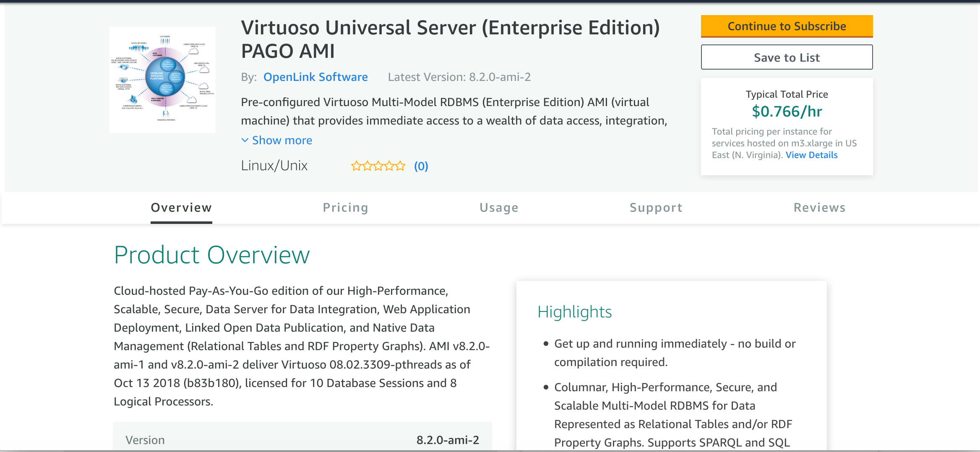
Task: Click the Version row value 8.2.0-ami-2
Action: coord(448,440)
